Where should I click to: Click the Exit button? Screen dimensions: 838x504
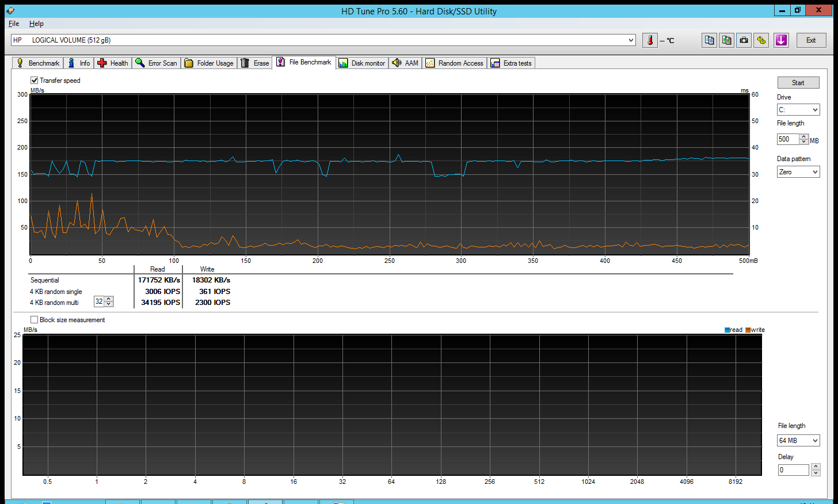click(811, 40)
